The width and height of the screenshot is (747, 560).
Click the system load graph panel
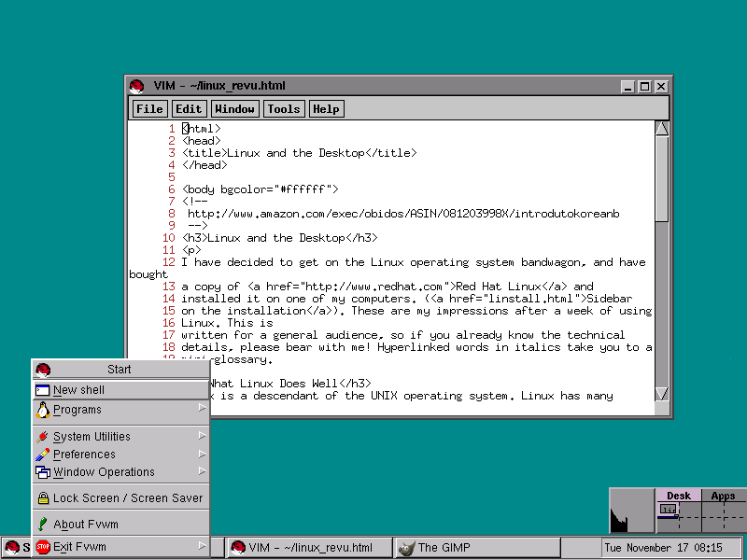(x=632, y=510)
